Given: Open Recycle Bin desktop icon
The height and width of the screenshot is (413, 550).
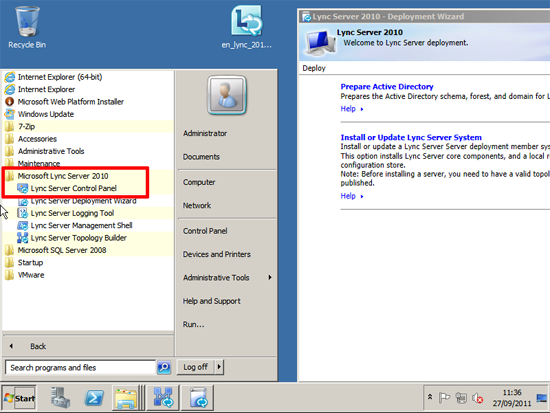Looking at the screenshot, I should pos(27,28).
